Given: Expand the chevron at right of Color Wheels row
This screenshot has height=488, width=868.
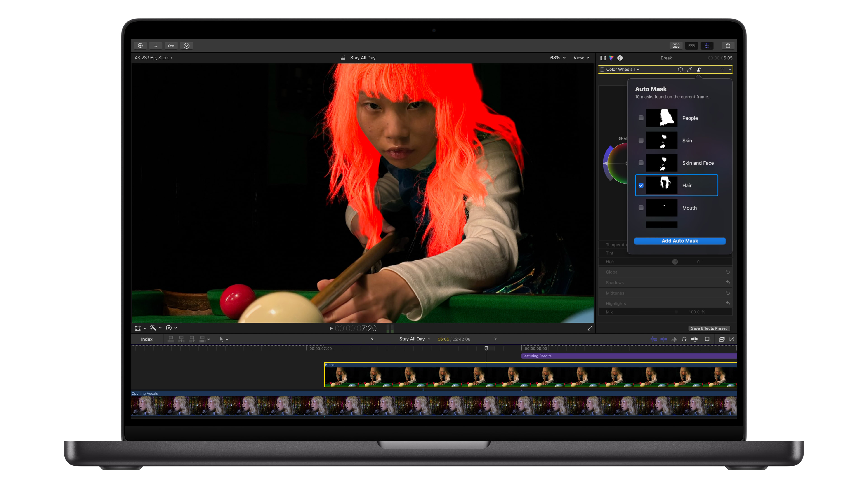Looking at the screenshot, I should coord(729,69).
